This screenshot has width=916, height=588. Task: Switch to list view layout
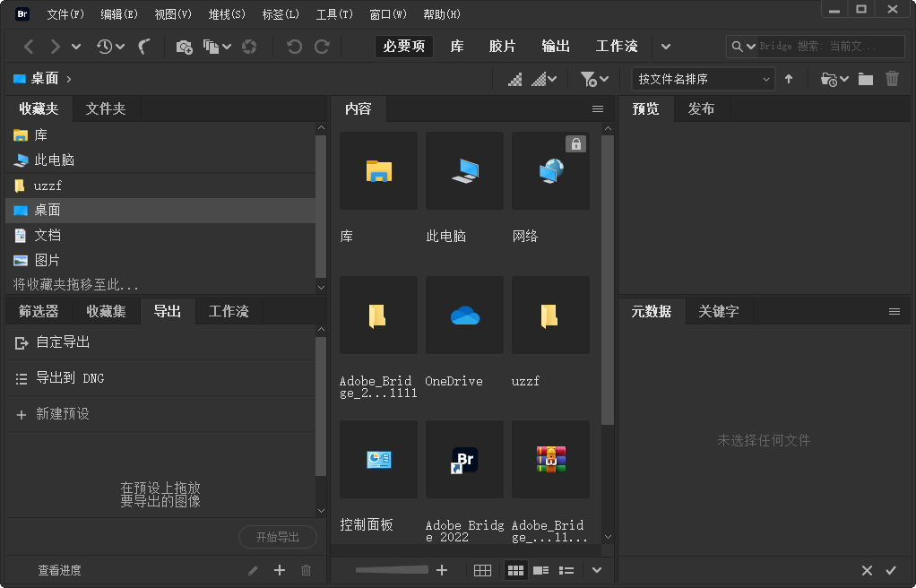pos(566,570)
